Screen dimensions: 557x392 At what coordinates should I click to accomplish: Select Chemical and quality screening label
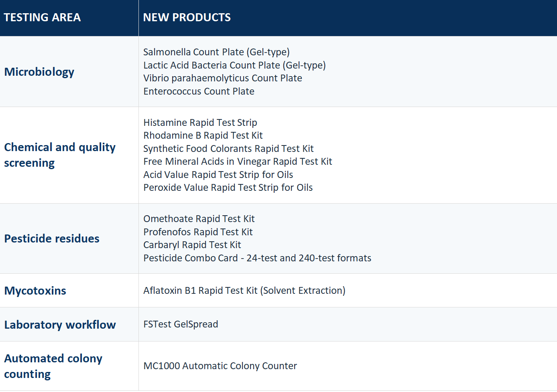tap(60, 155)
